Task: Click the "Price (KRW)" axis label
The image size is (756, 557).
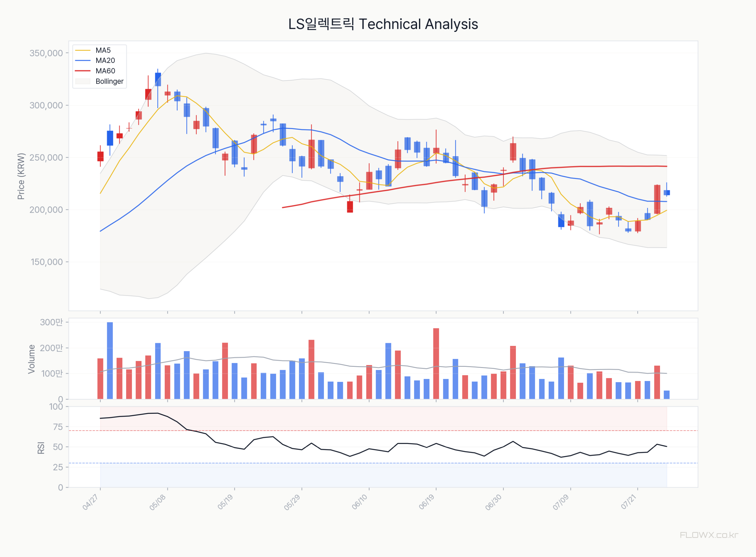Action: click(21, 176)
